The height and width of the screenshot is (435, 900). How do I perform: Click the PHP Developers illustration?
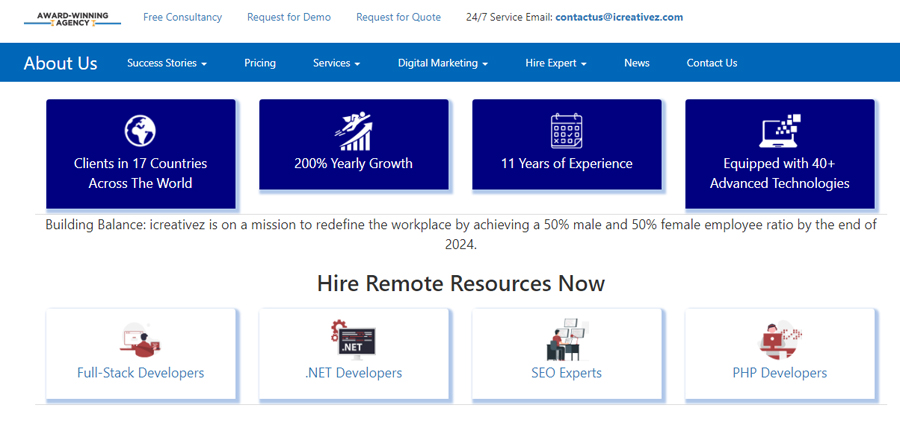pos(779,340)
